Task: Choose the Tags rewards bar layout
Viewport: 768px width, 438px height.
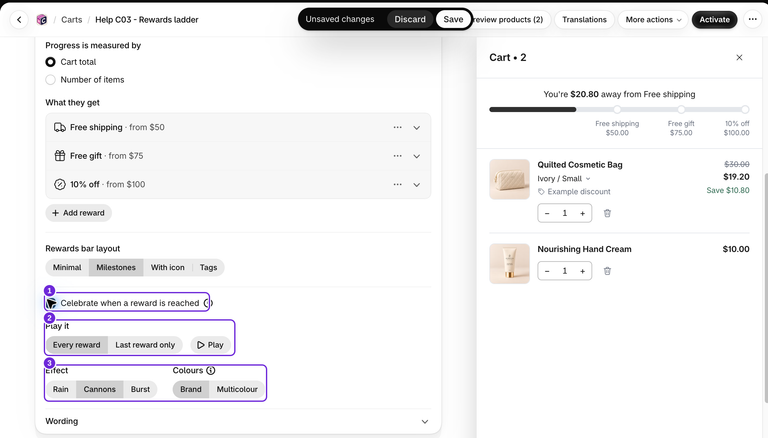Action: coord(208,268)
